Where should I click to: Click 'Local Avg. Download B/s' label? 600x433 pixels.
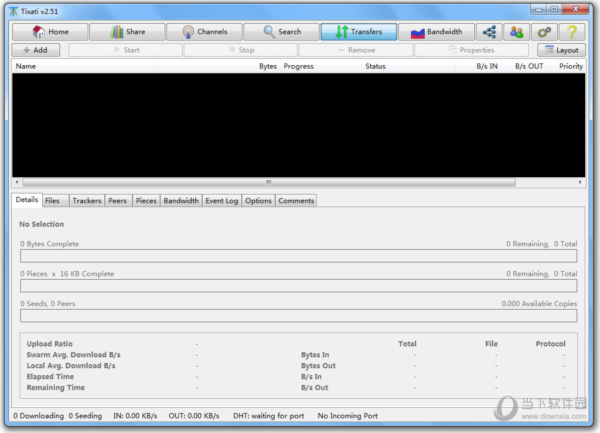(x=71, y=366)
